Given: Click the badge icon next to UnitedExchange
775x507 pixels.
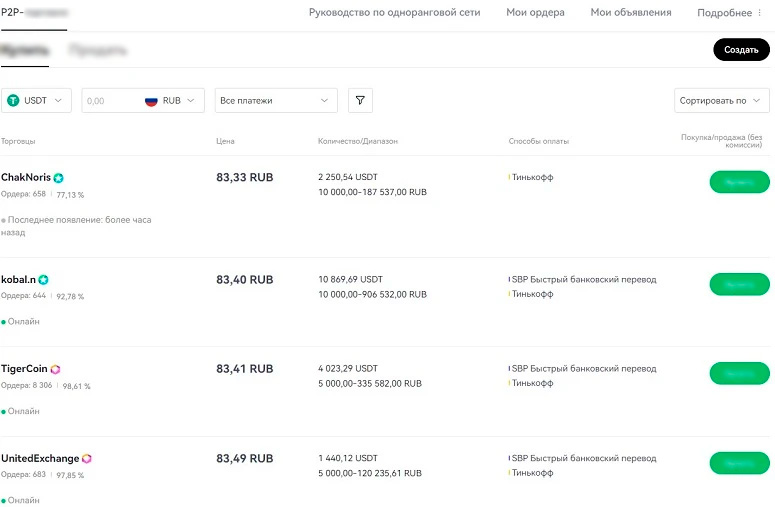Looking at the screenshot, I should (87, 459).
